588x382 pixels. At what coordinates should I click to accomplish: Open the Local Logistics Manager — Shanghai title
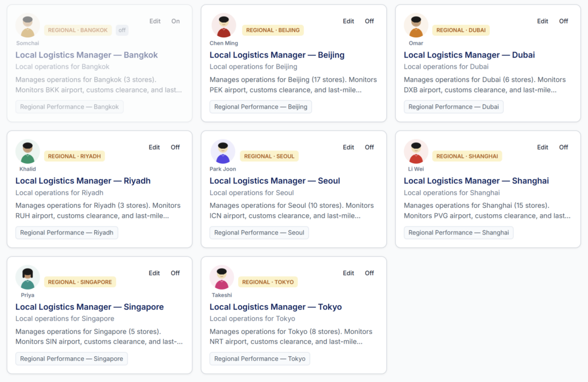[476, 181]
